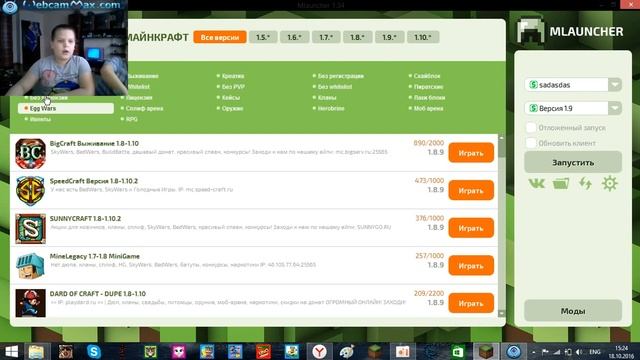Viewport: 640px width, 360px height.
Task: Open File Explorer from the taskbar
Action: click(36, 351)
